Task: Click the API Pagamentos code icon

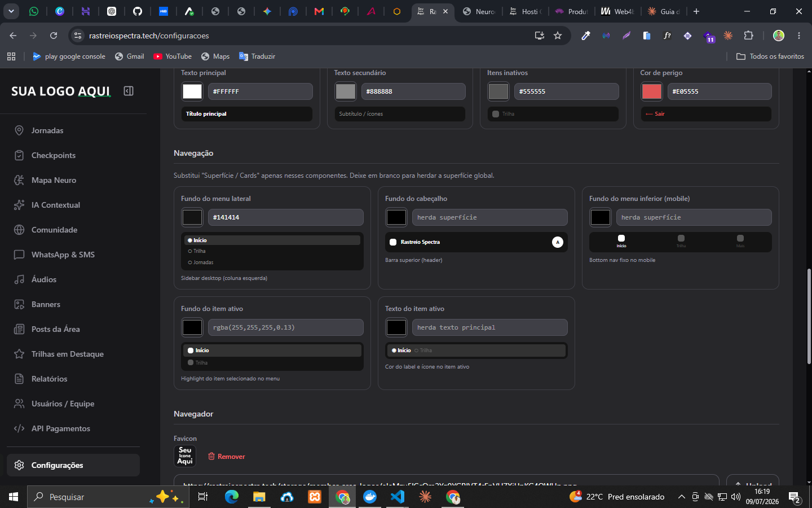Action: coord(19,428)
